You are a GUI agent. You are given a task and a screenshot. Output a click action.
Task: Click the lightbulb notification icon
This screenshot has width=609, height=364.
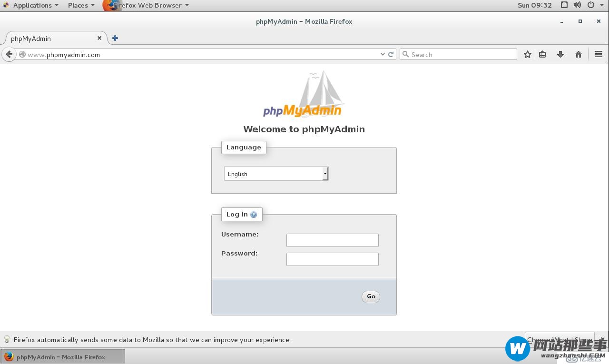[7, 339]
